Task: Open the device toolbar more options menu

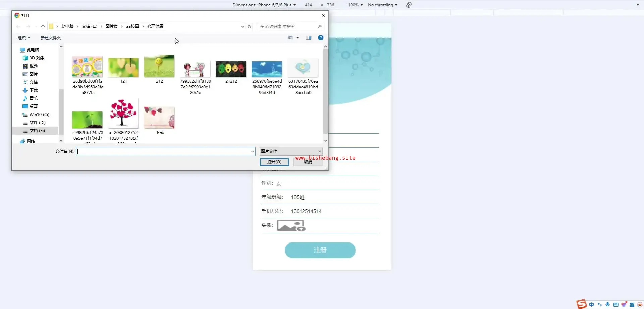Action: (x=638, y=5)
